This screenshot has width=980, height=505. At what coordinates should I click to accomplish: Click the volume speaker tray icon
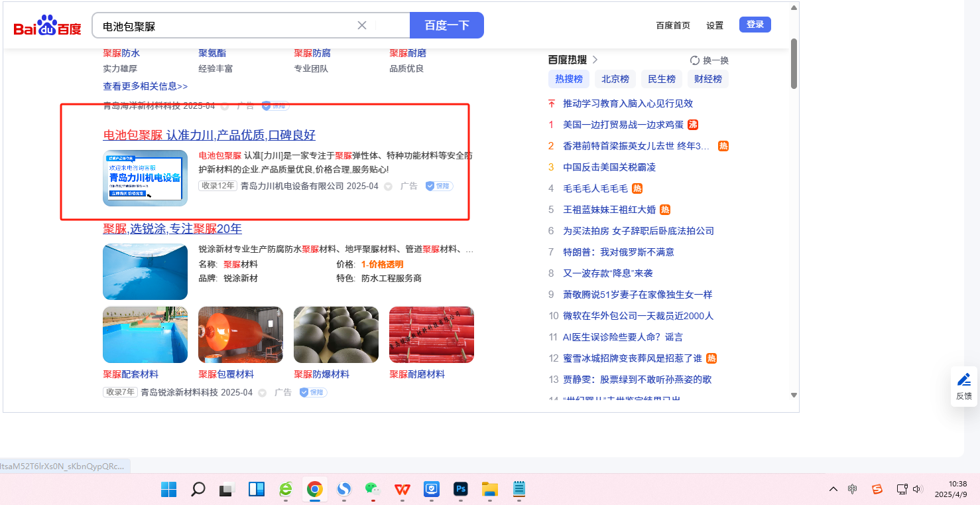[918, 489]
